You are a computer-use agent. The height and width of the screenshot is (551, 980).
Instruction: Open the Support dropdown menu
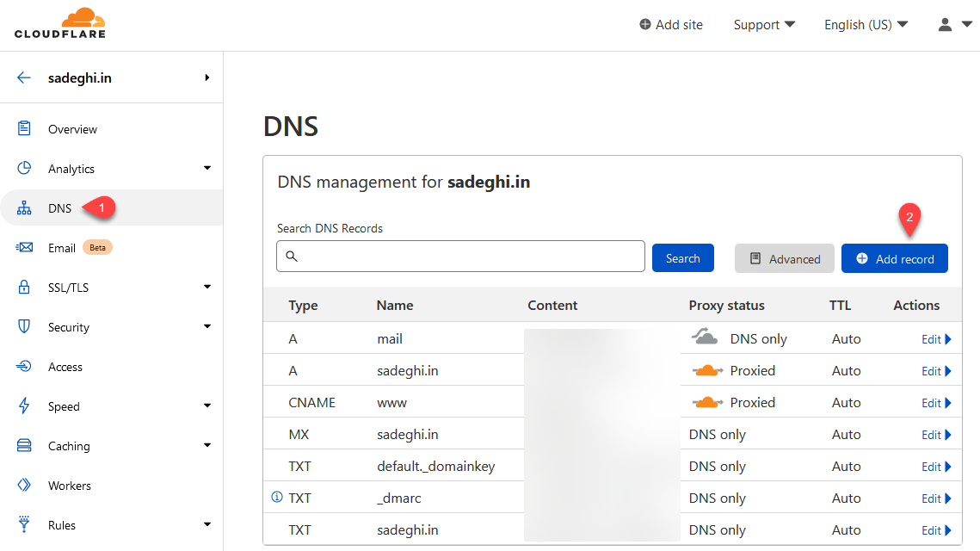tap(764, 24)
